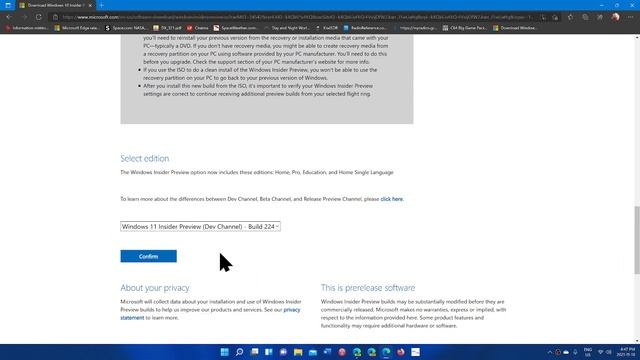The height and width of the screenshot is (360, 640).
Task: Open the Mail app on the taskbar
Action: (313, 352)
